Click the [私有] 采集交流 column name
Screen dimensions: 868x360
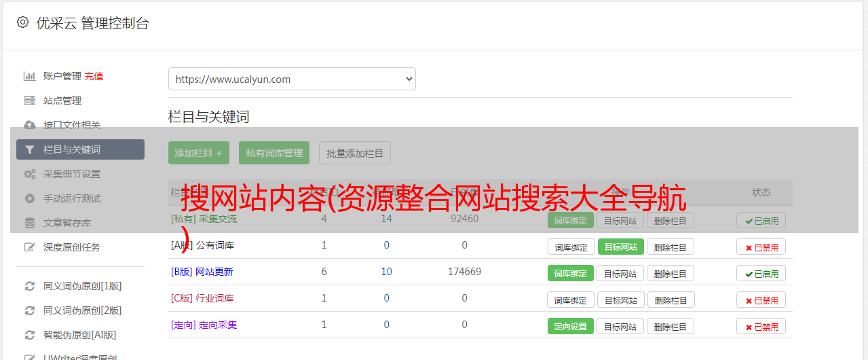[x=204, y=219]
